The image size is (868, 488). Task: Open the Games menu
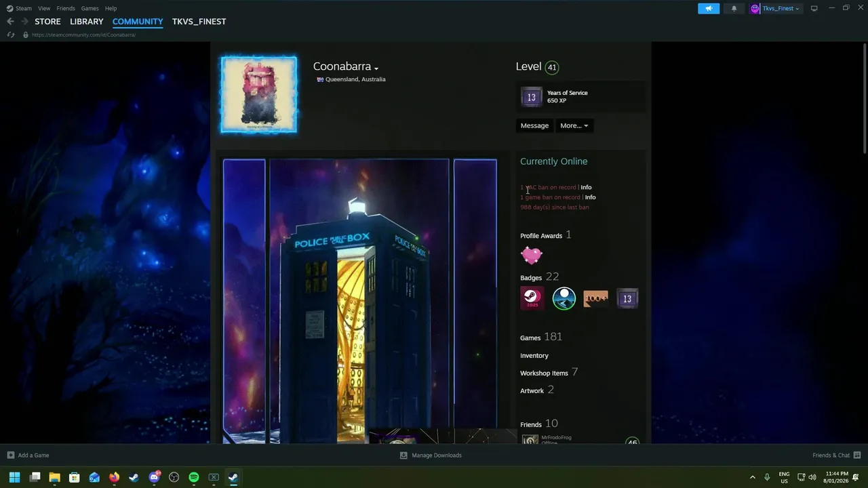pos(90,8)
